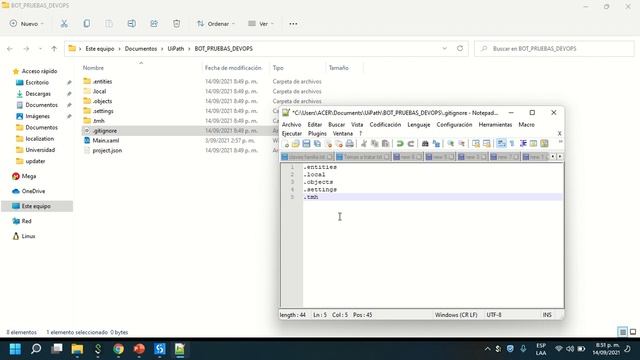
Task: Click the Delete trash icon in File Explorer
Action: 176,24
